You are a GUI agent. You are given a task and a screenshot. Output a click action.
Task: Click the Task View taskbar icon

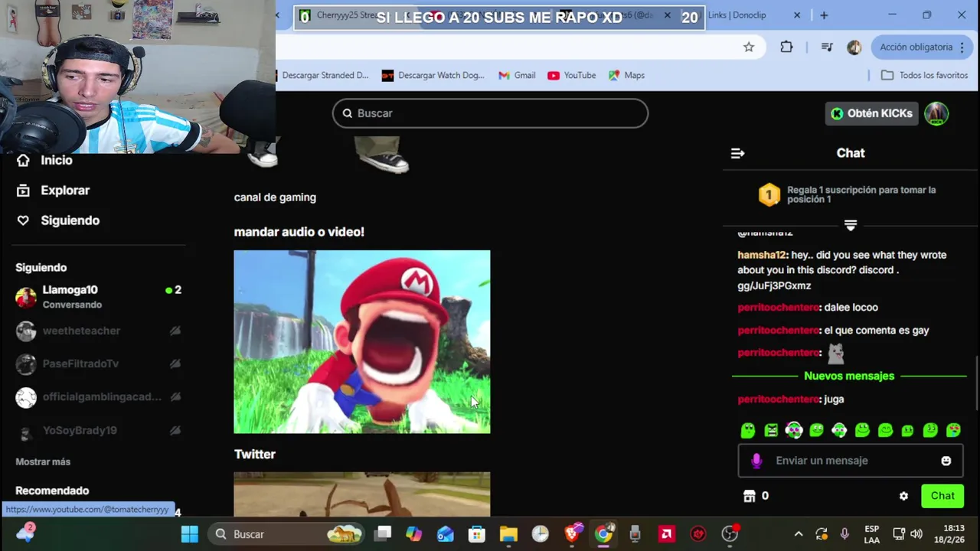tap(384, 534)
